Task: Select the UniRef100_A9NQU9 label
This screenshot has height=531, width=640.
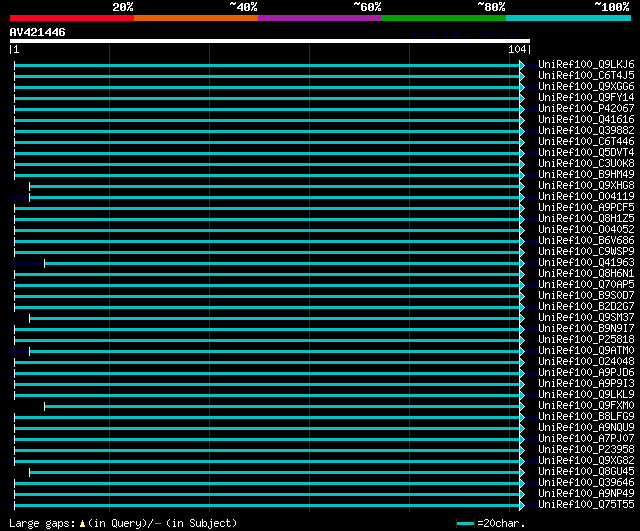Action: pos(586,428)
